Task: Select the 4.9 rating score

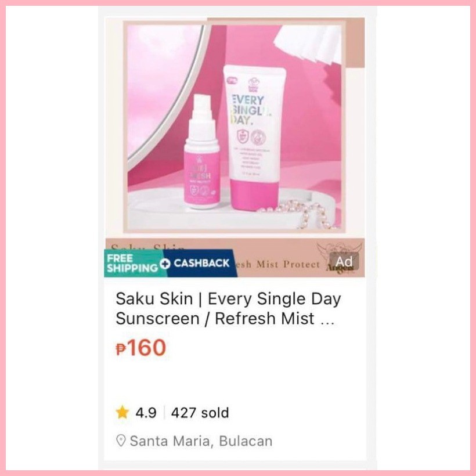Action: (146, 413)
